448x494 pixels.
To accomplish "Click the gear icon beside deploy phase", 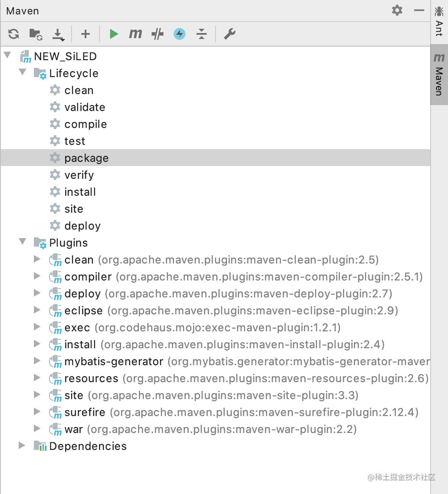I will (55, 225).
